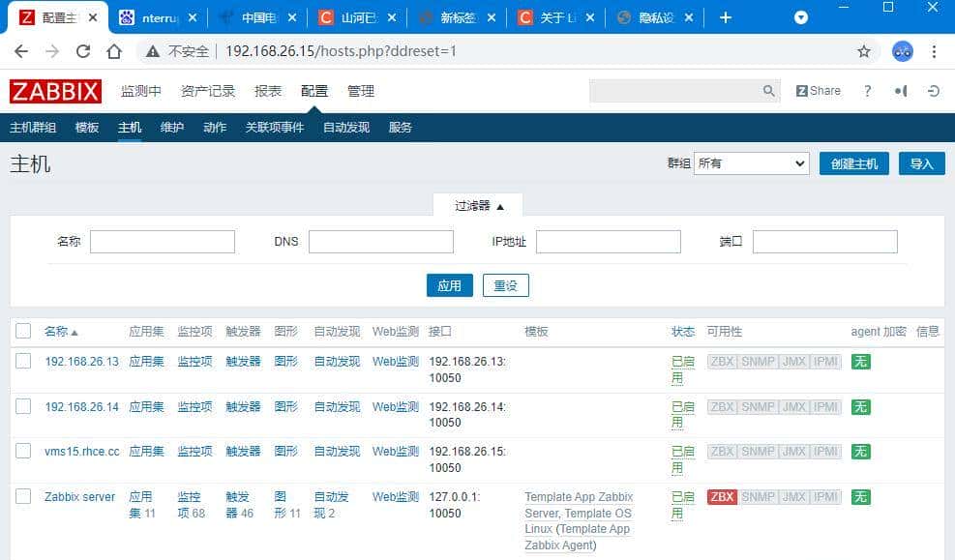Click the sign-out icon at the top right

point(933,91)
